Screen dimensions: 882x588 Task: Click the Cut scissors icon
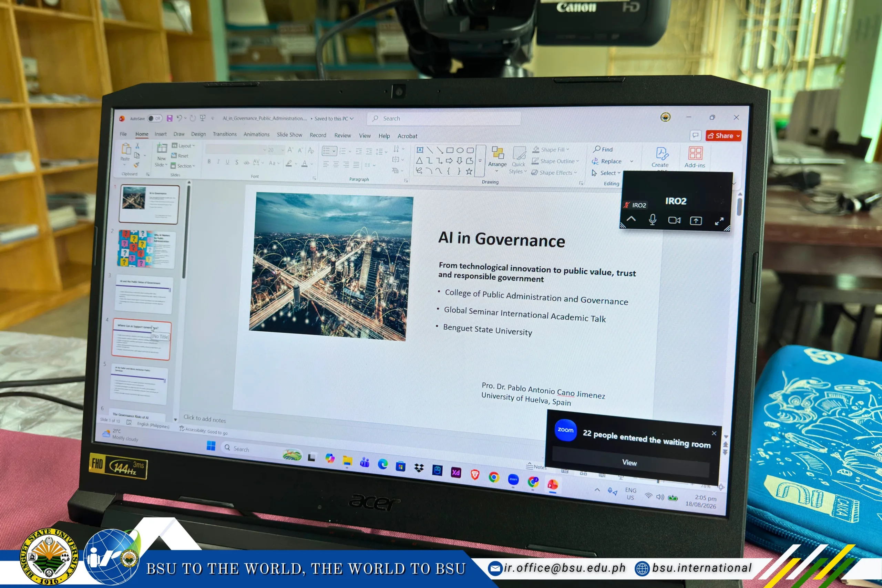[x=137, y=145]
